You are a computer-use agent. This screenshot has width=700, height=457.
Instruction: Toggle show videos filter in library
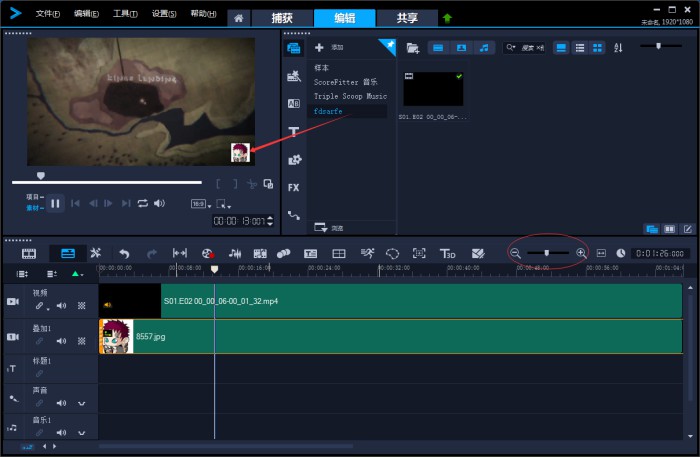click(x=438, y=47)
